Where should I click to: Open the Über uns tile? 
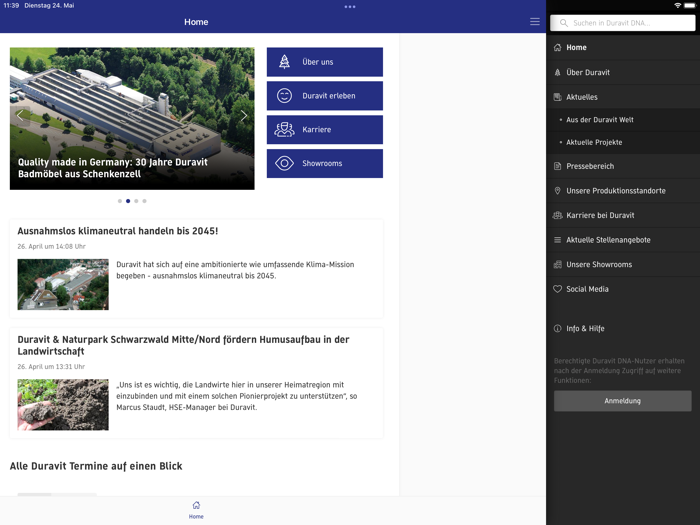pos(325,62)
